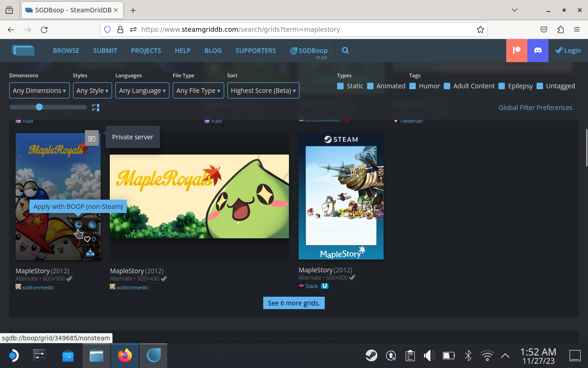This screenshot has width=588, height=368.
Task: Open the PROJECTS menu item
Action: pyautogui.click(x=146, y=51)
